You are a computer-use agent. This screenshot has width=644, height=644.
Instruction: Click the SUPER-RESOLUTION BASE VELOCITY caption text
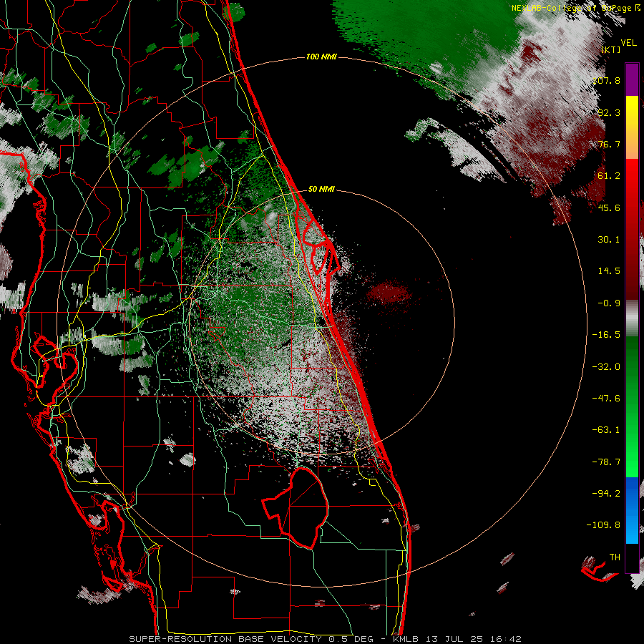[x=225, y=639]
